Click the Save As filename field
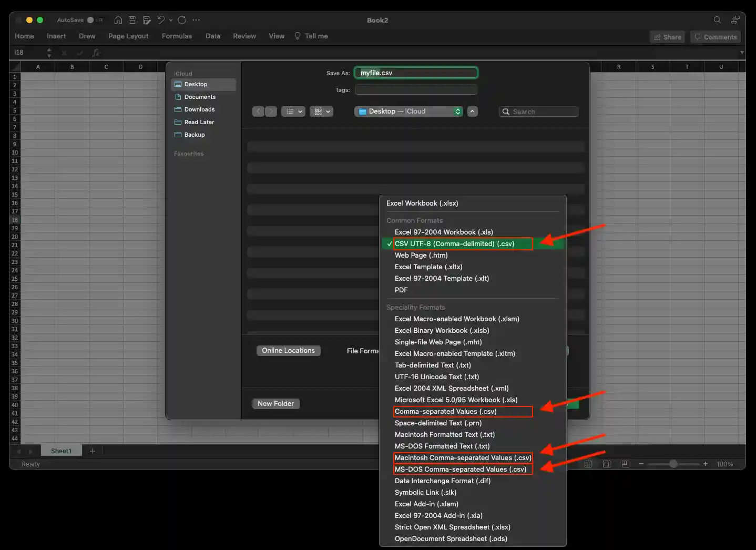The image size is (756, 550). [416, 73]
